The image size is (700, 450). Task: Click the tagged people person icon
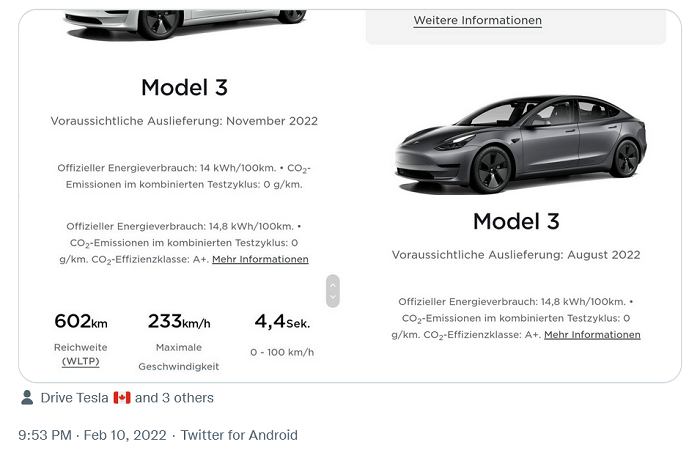pyautogui.click(x=27, y=398)
